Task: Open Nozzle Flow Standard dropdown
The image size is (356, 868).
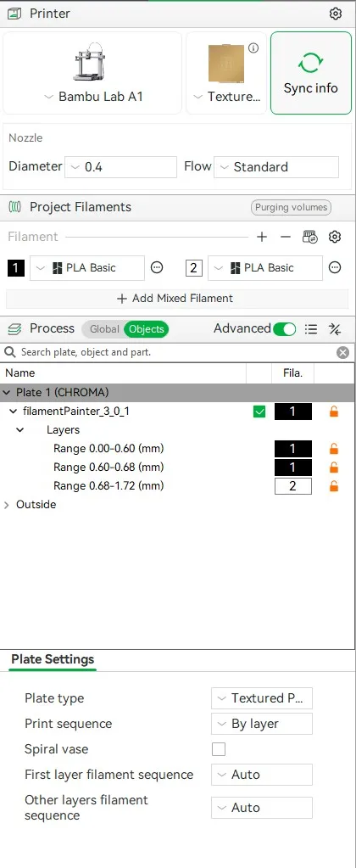Action: coord(275,166)
